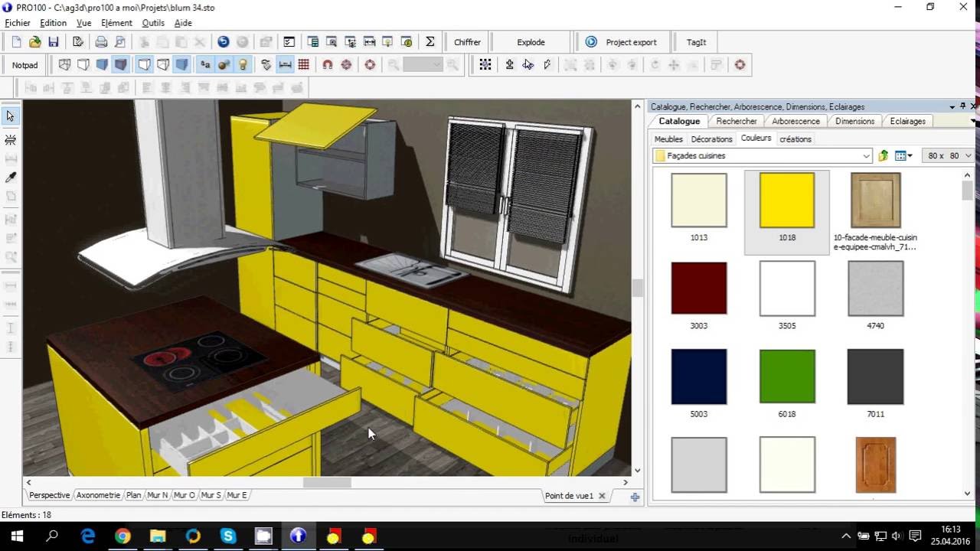Select the eyedropper tool in left sidebar
980x551 pixels.
point(11,178)
